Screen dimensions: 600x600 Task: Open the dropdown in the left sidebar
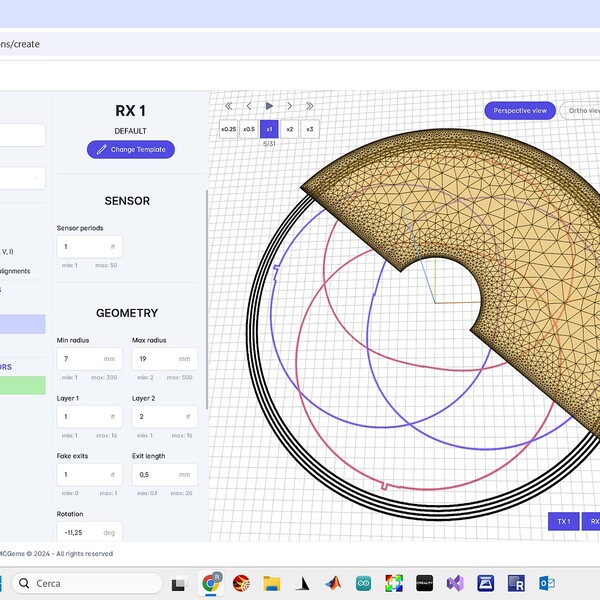point(22,178)
